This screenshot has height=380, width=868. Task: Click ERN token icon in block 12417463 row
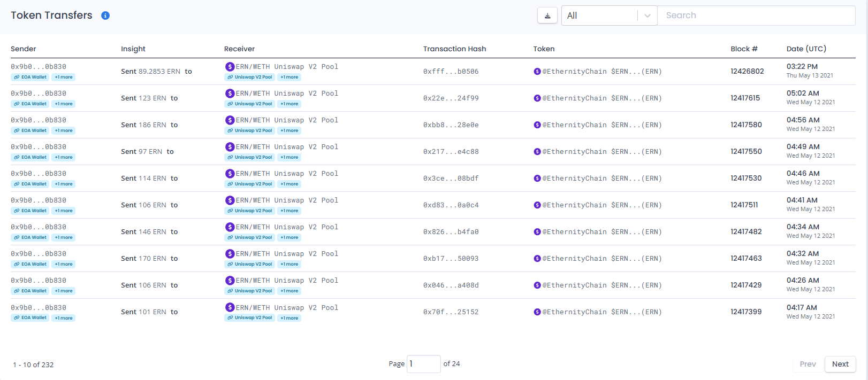click(x=537, y=259)
